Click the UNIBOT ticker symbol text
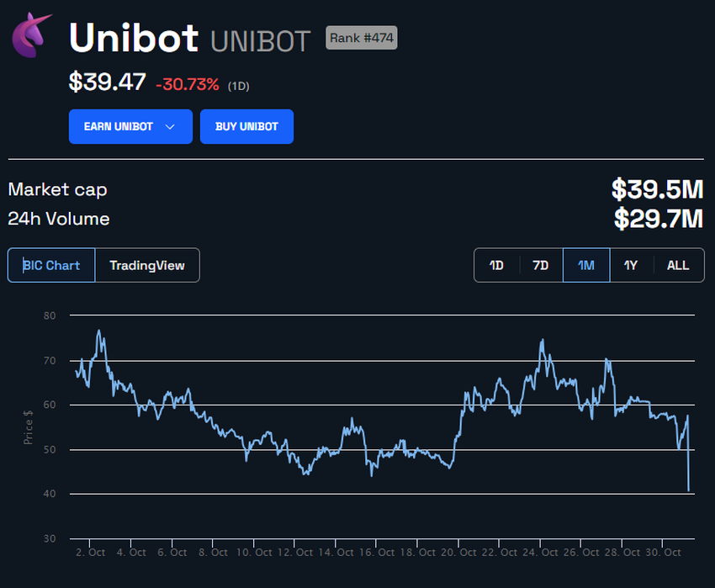Image resolution: width=715 pixels, height=588 pixels. (x=261, y=38)
